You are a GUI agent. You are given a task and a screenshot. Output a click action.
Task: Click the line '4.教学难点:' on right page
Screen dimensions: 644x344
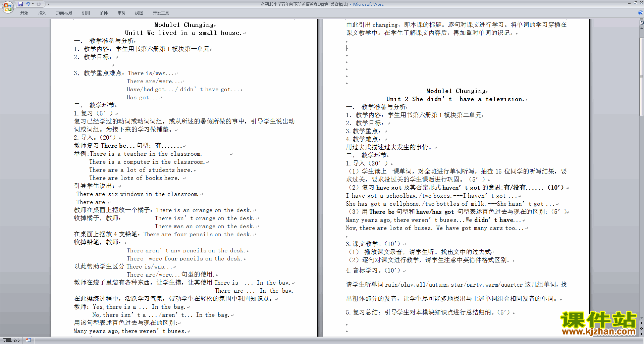(363, 139)
